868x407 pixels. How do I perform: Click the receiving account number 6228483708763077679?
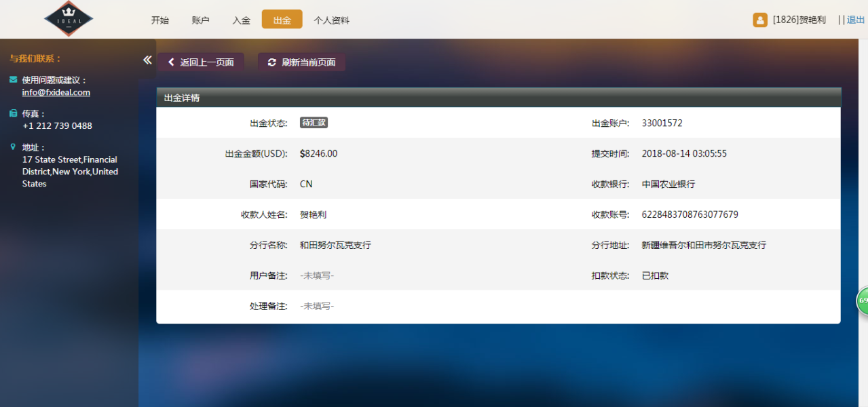pyautogui.click(x=690, y=214)
